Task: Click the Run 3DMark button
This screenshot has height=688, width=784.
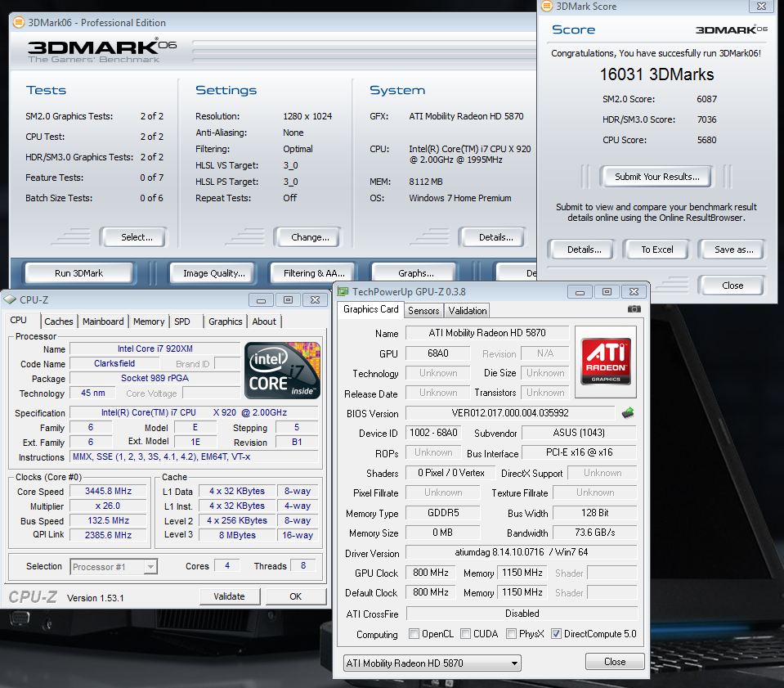Action: (79, 273)
